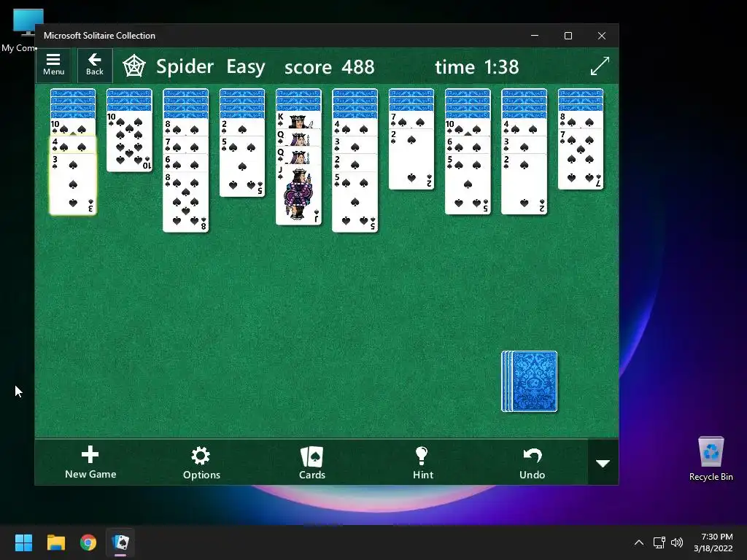Screen dimensions: 747x560
Task: Select the highlighted 3 of spades in first column
Action: coord(73,184)
